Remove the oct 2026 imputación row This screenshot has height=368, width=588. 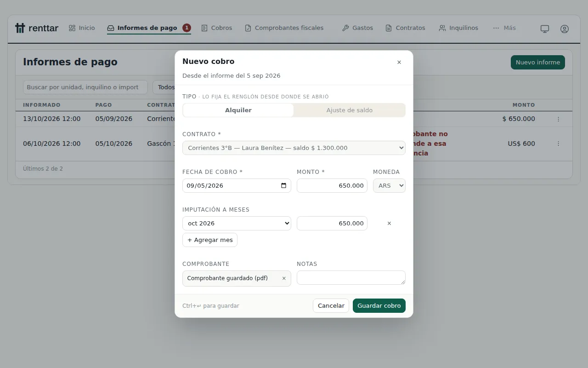click(389, 223)
